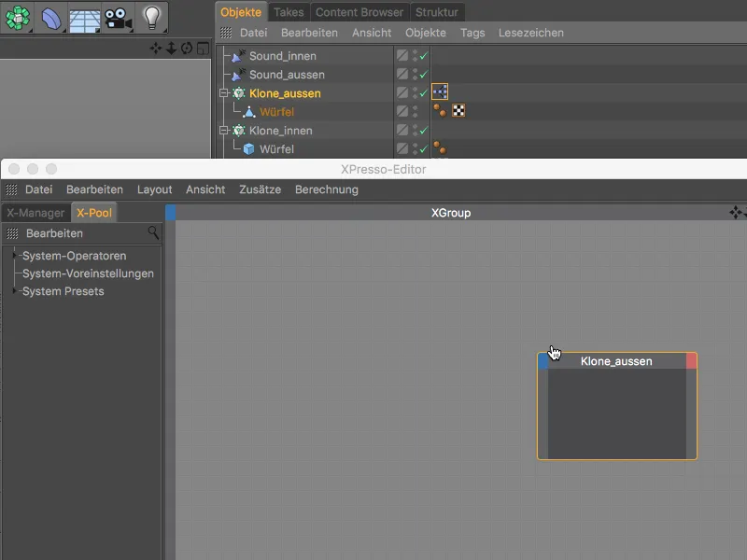This screenshot has width=747, height=560.
Task: Click the XGroup navigation arrows icon
Action: point(736,213)
